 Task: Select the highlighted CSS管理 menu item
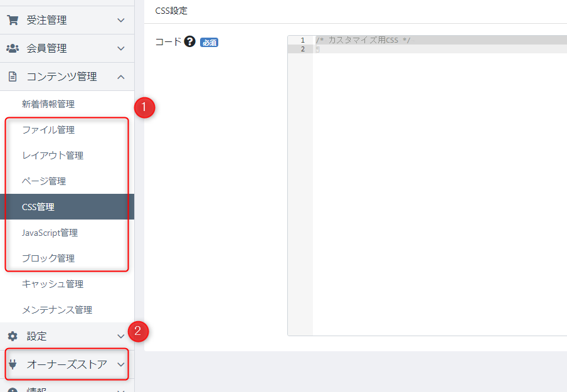pos(38,207)
